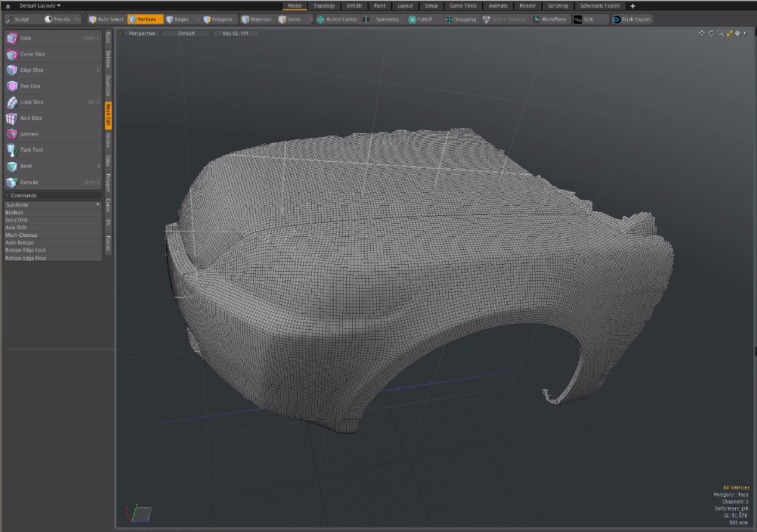Click the viewport rotate icon
Screen dimensions: 757x532
tap(711, 33)
